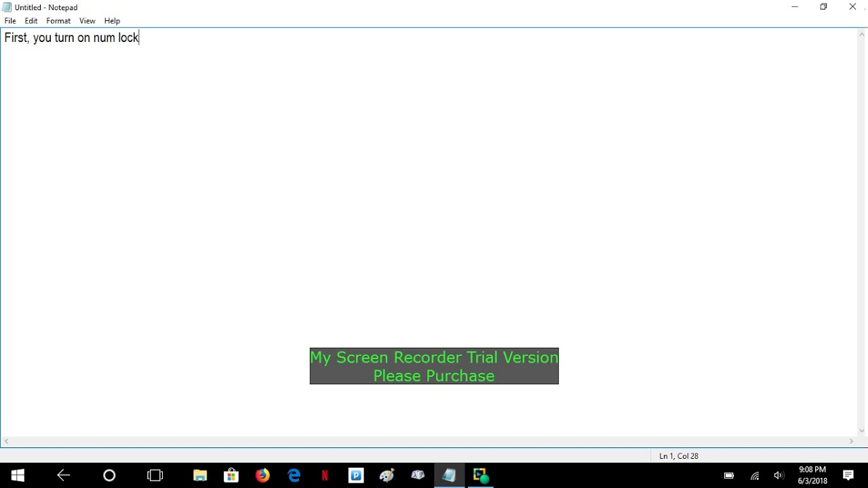Click the Notepad title bar icon
The height and width of the screenshot is (488, 868).
click(7, 7)
